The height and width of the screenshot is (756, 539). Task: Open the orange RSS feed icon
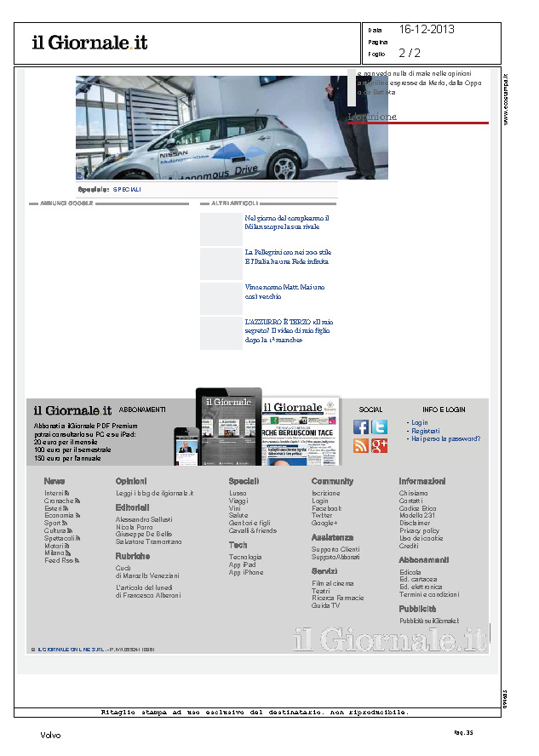click(361, 445)
